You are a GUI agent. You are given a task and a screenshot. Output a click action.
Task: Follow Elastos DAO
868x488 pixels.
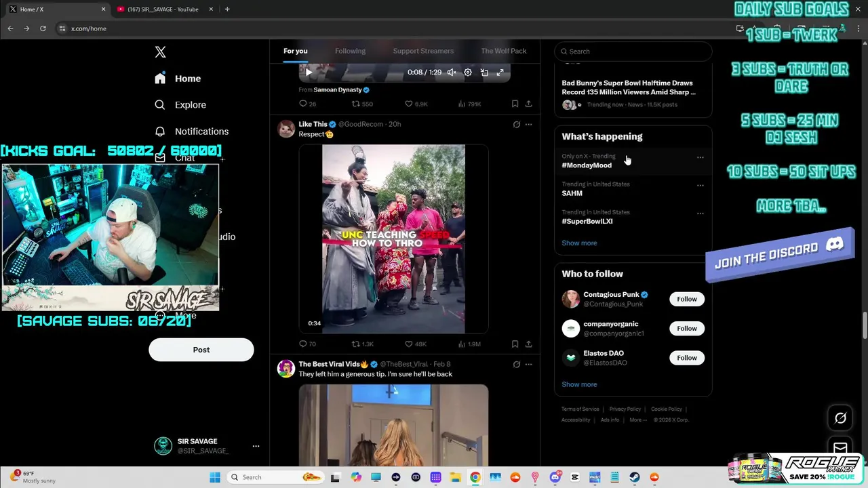tap(686, 357)
